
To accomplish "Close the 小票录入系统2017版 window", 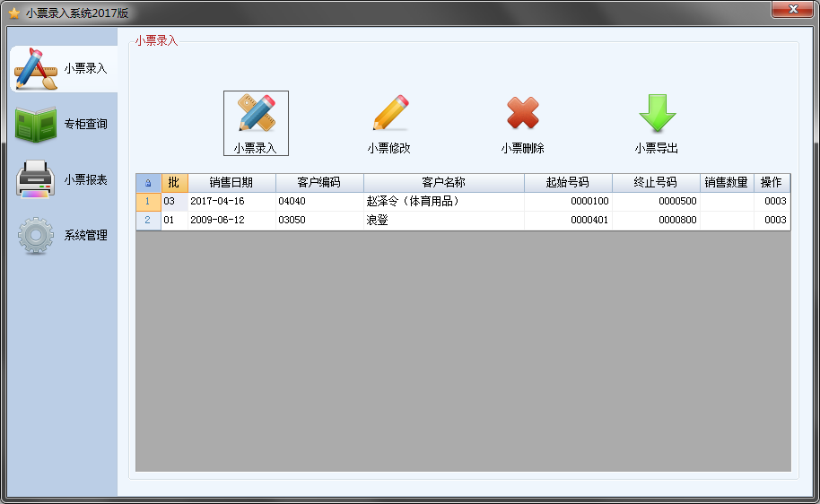I will click(x=792, y=9).
